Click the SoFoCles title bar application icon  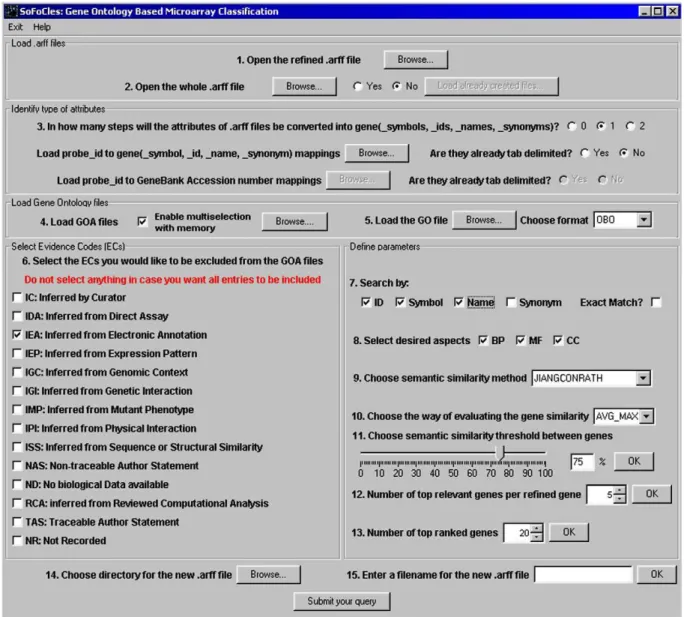[11, 11]
